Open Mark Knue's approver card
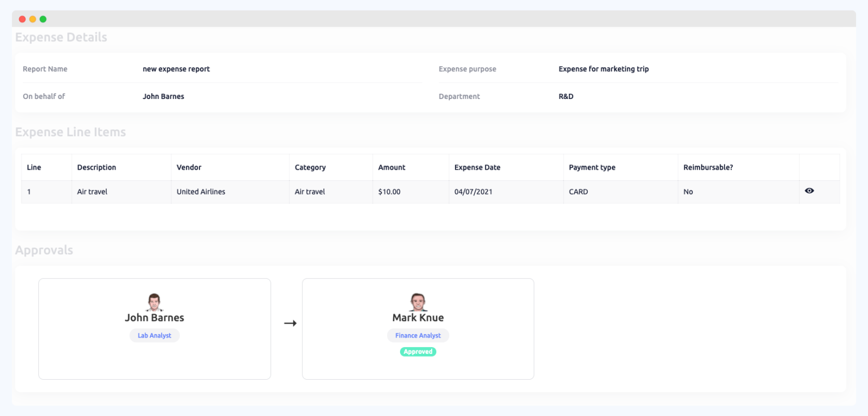The height and width of the screenshot is (416, 868). point(418,328)
